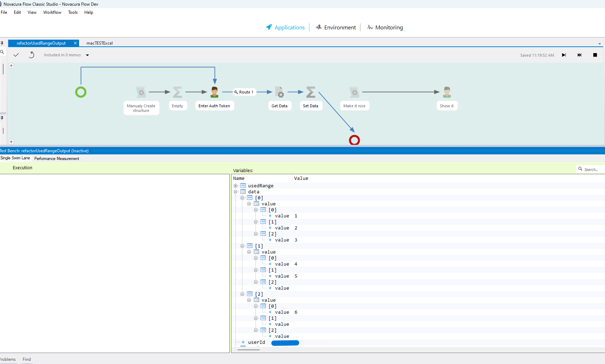Open the Find panel tab
The width and height of the screenshot is (605, 364).
(27, 359)
